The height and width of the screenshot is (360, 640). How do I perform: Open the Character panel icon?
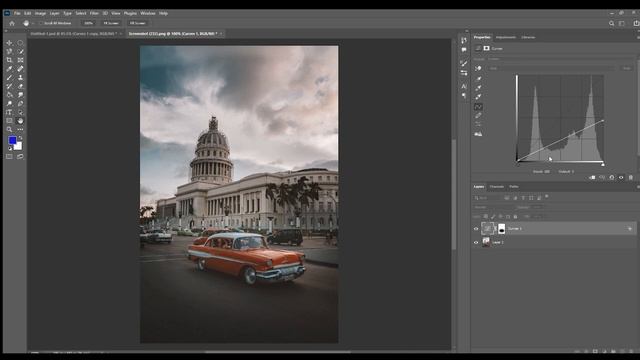pos(464,86)
